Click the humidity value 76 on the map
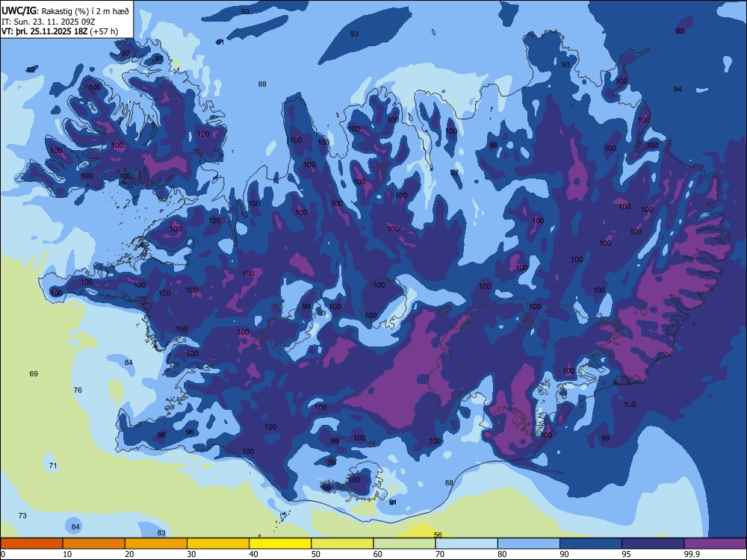This screenshot has width=747, height=560. coord(78,390)
